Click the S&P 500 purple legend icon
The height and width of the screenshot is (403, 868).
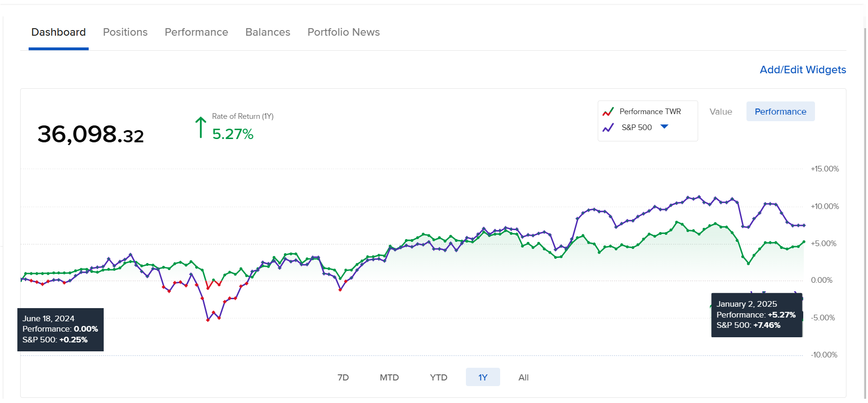[x=608, y=128]
